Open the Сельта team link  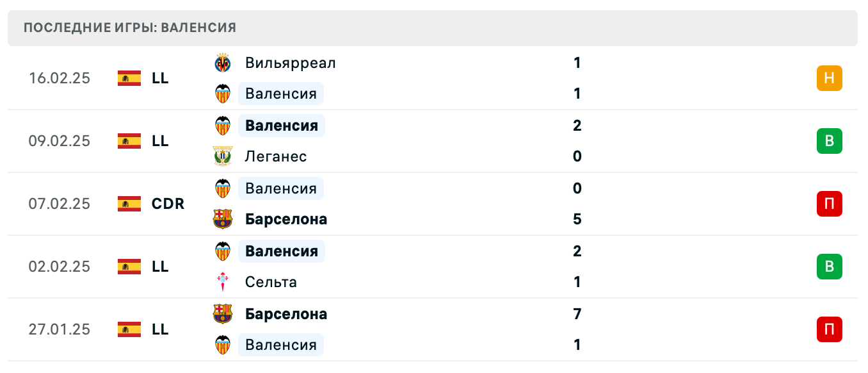click(x=271, y=282)
